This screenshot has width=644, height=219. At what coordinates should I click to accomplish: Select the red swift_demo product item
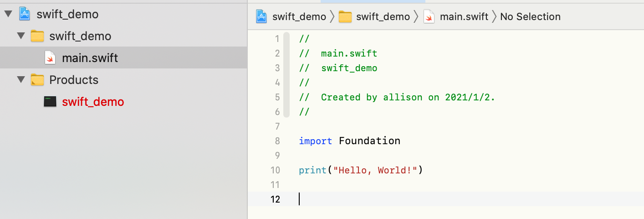pyautogui.click(x=93, y=102)
